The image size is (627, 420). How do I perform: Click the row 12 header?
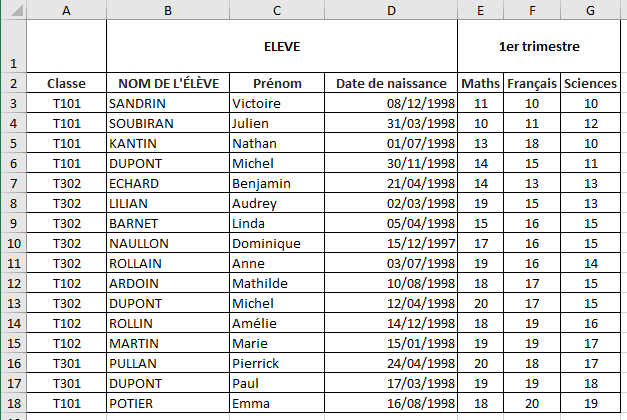pos(12,283)
